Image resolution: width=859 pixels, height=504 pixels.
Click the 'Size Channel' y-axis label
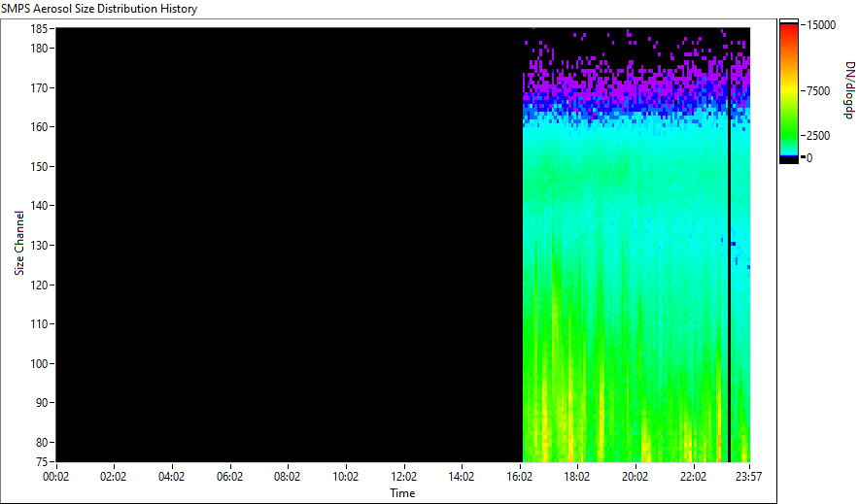(19, 243)
